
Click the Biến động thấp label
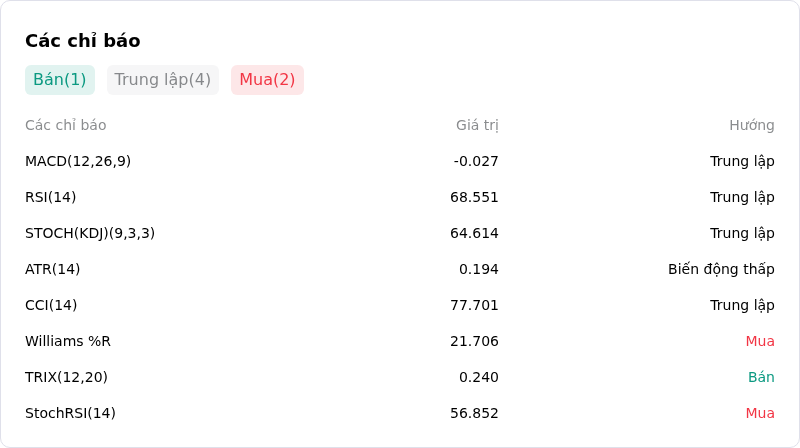[x=721, y=269]
